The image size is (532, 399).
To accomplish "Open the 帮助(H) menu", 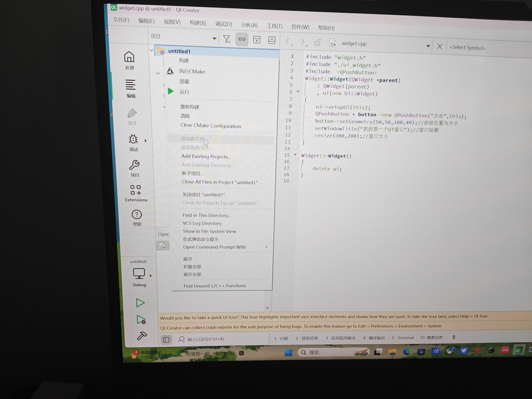I will pos(326,28).
